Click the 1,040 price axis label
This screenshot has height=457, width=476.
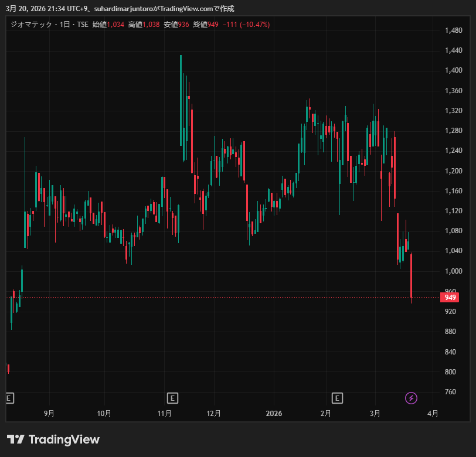point(453,251)
